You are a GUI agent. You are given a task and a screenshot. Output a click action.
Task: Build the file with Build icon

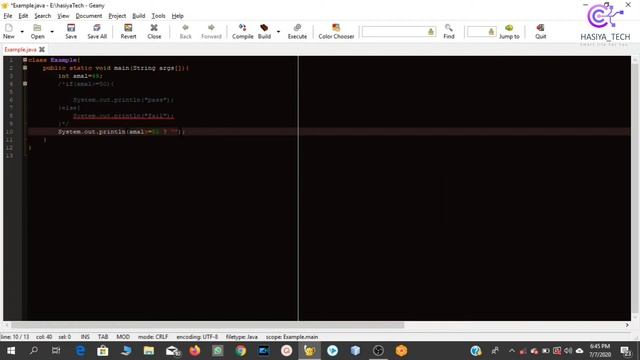264,31
